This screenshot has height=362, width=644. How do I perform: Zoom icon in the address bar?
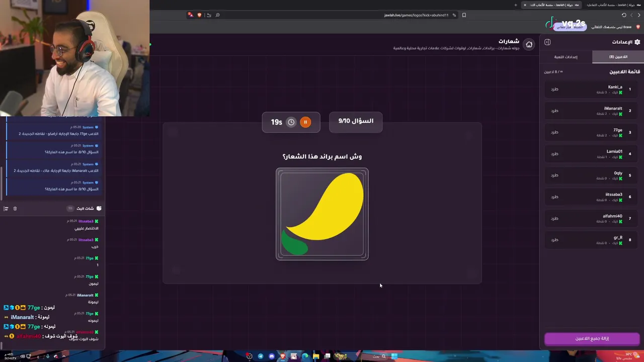tap(217, 15)
